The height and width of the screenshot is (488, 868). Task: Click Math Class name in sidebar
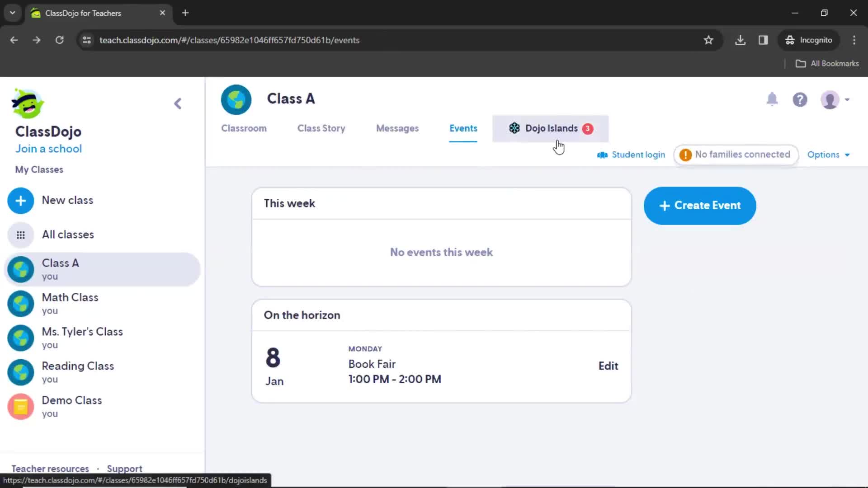70,297
